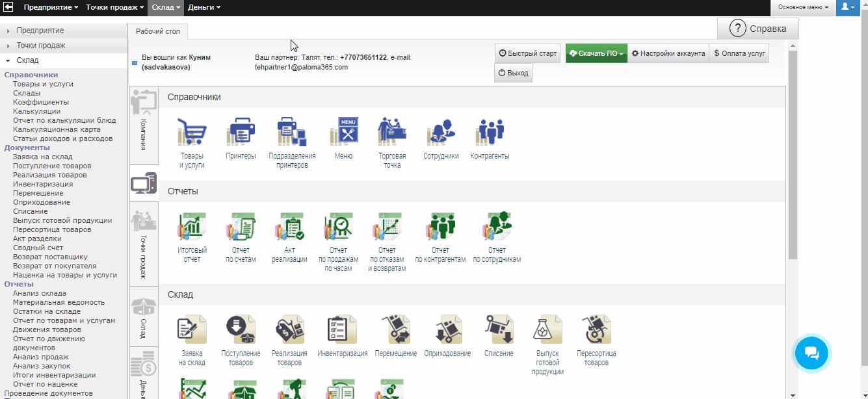Open the Итоговый отчет report icon
Image resolution: width=868 pixels, height=399 pixels.
pyautogui.click(x=192, y=227)
